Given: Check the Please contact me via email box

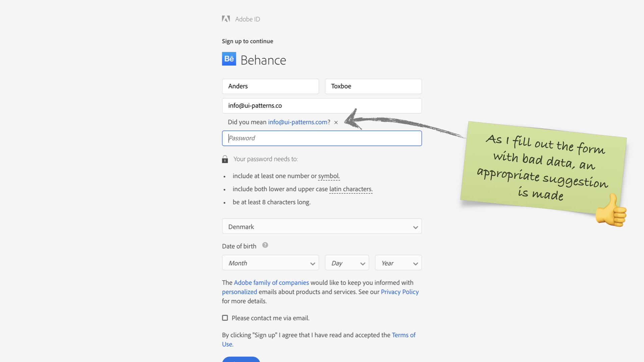Looking at the screenshot, I should (225, 318).
